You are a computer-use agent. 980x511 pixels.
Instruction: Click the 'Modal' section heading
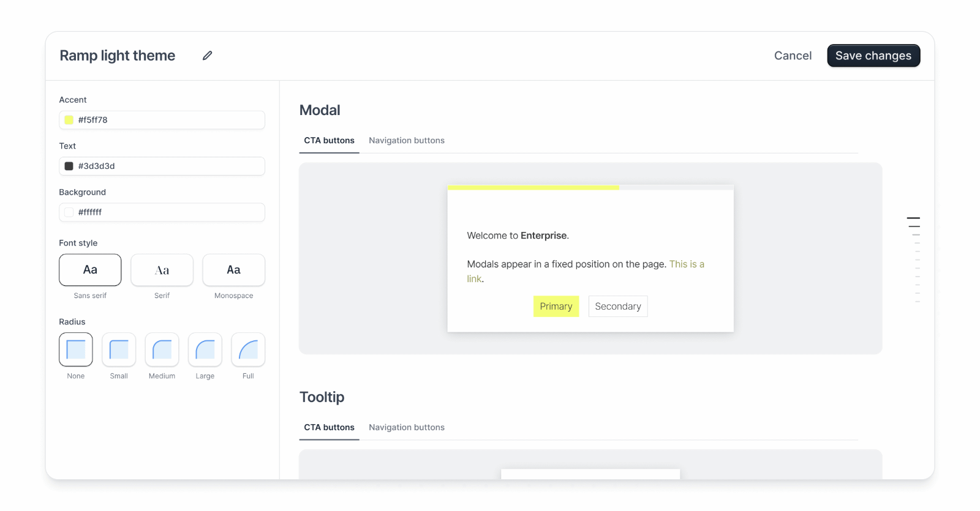320,110
